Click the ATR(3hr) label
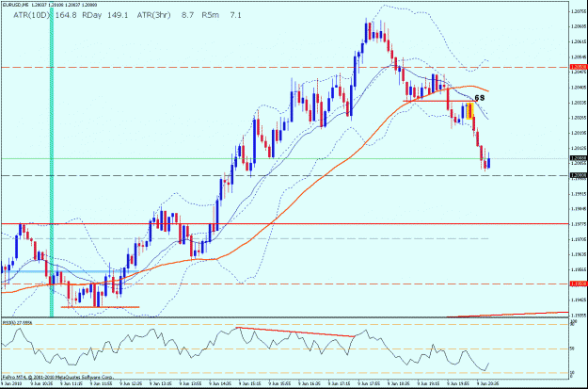The height and width of the screenshot is (389, 588). coord(153,15)
